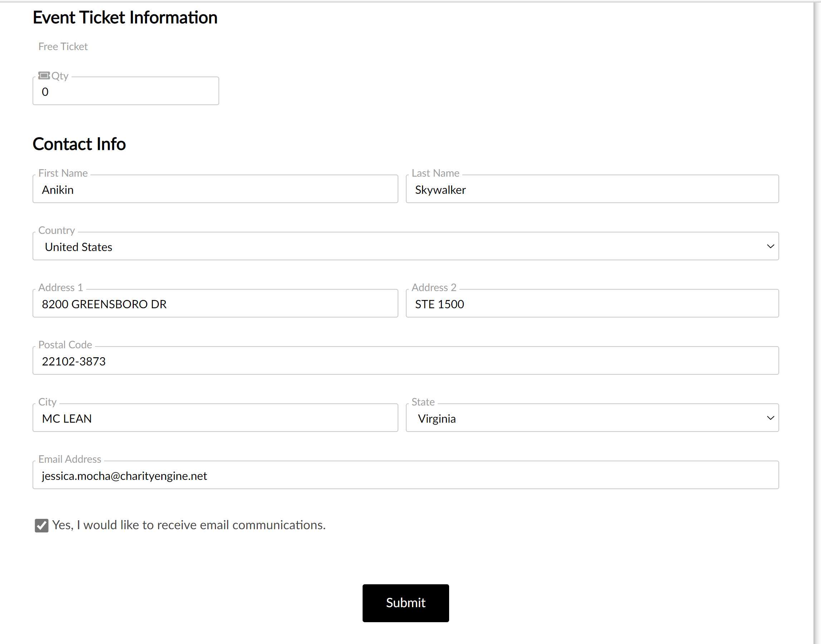Click the ticket icon beside Qty

tap(44, 75)
